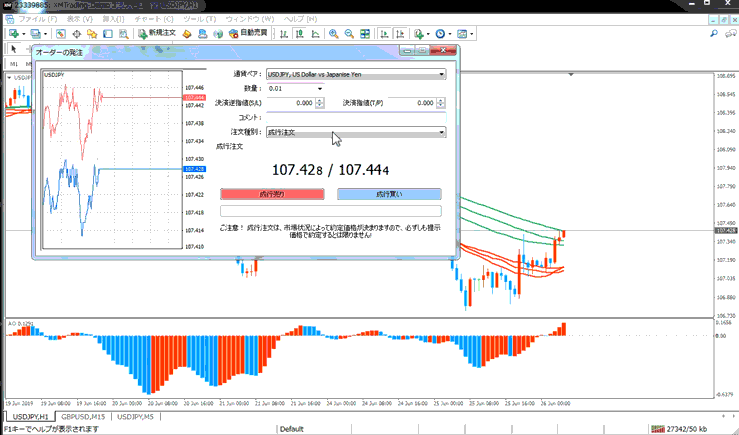Select the arrow cursor tool
The height and width of the screenshot is (435, 739).
pos(13,48)
